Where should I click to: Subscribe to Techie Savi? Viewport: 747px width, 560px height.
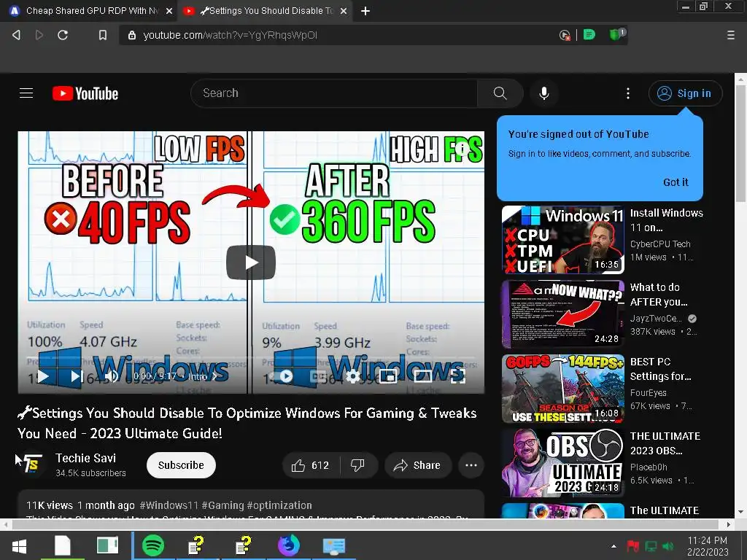click(181, 465)
